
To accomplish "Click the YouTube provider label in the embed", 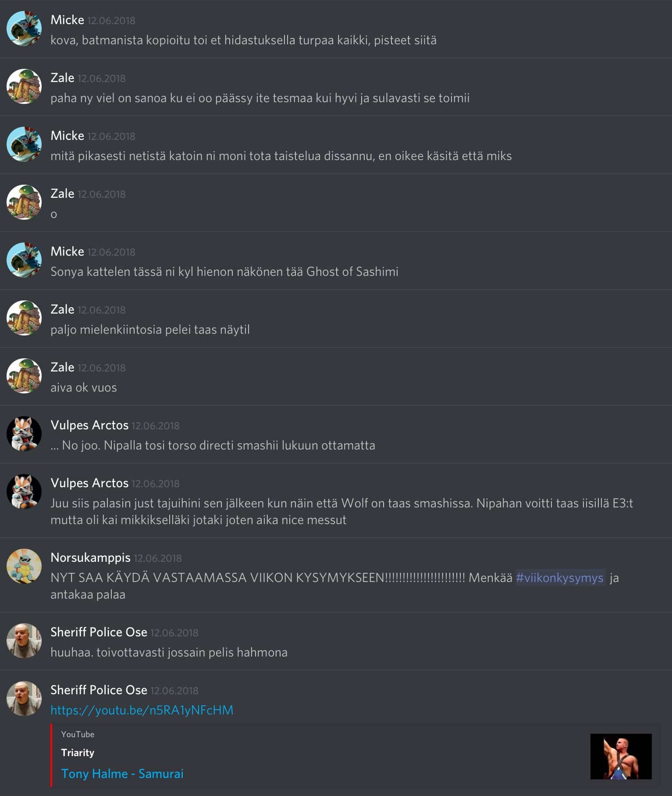I will click(x=78, y=734).
